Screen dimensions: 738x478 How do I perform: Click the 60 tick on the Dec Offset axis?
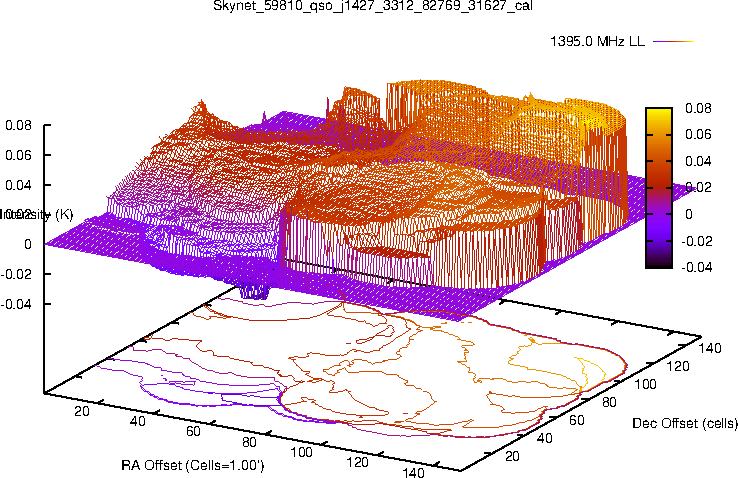pos(577,420)
